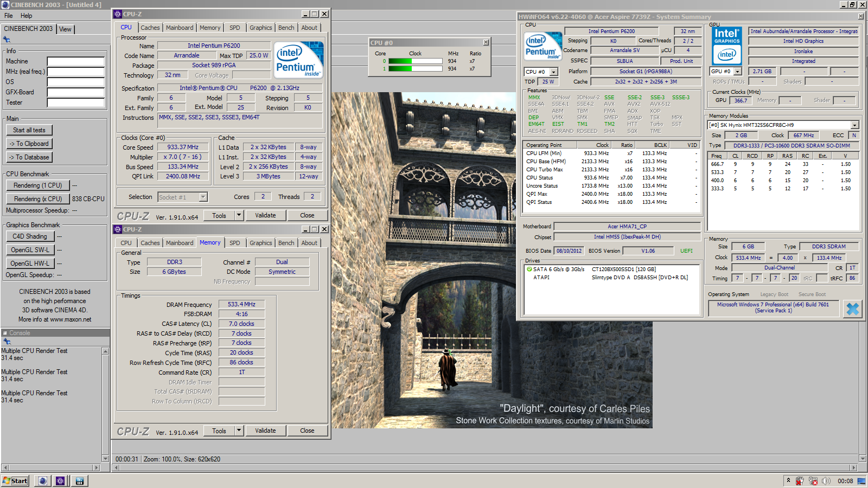This screenshot has height=488, width=868.
Task: Open the Socket #1 selection dropdown
Action: pyautogui.click(x=183, y=197)
